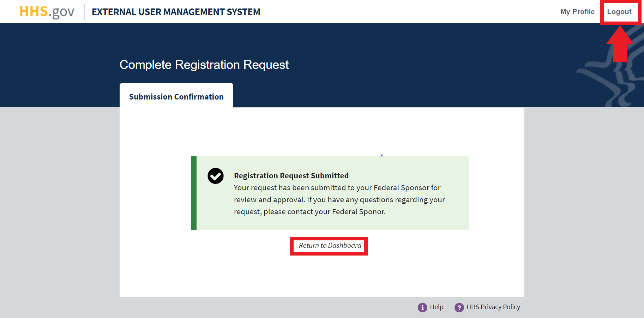Log out of the system
The width and height of the screenshot is (644, 318).
[620, 11]
